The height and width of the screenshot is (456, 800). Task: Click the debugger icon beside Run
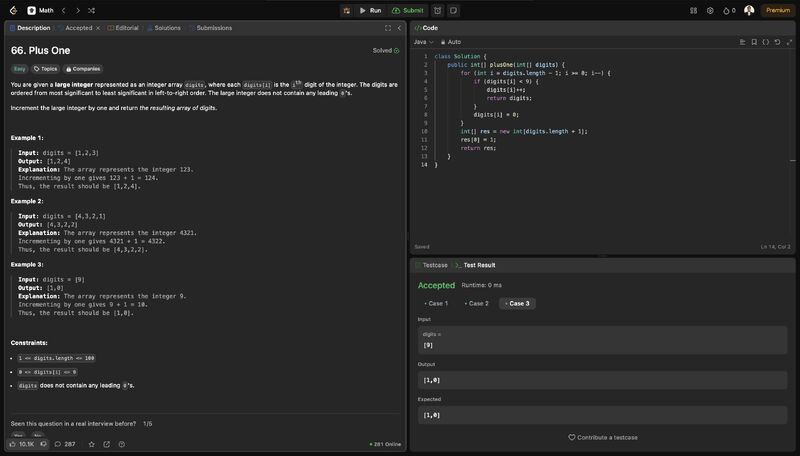346,10
